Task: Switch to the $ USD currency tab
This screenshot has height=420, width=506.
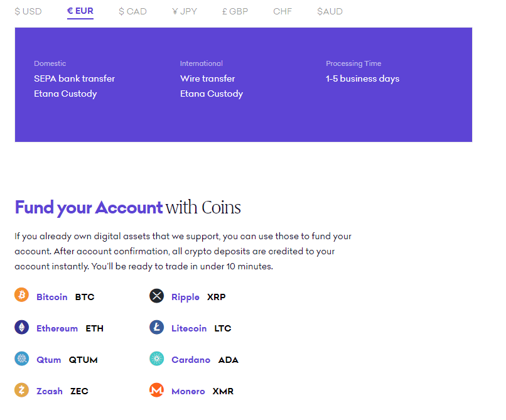Action: [x=28, y=11]
